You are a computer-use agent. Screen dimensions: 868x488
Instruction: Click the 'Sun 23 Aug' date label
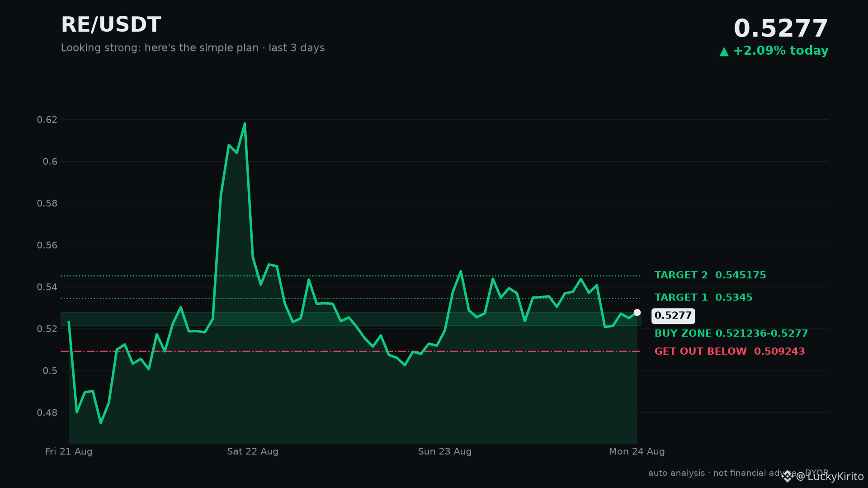445,451
